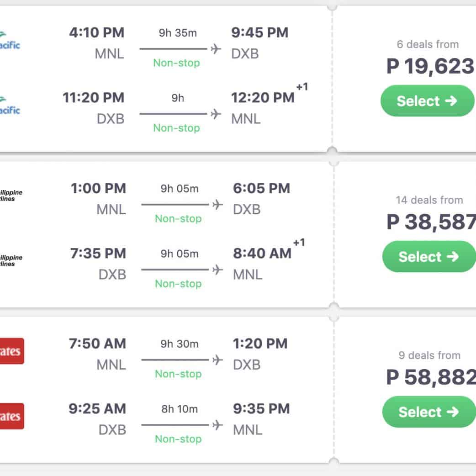Screen dimensions: 476x476
Task: Click the 8:40 AM +1 MNL arrival
Action: (x=262, y=254)
